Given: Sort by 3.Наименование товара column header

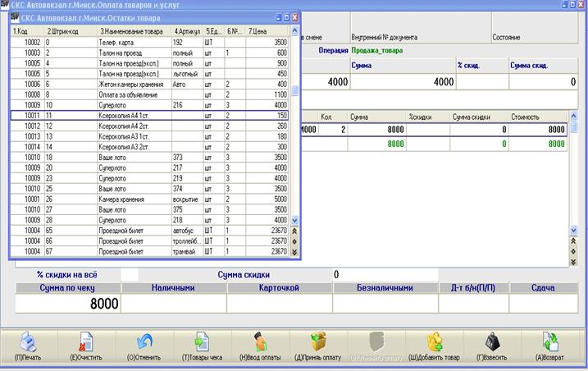Looking at the screenshot, I should pos(134,31).
